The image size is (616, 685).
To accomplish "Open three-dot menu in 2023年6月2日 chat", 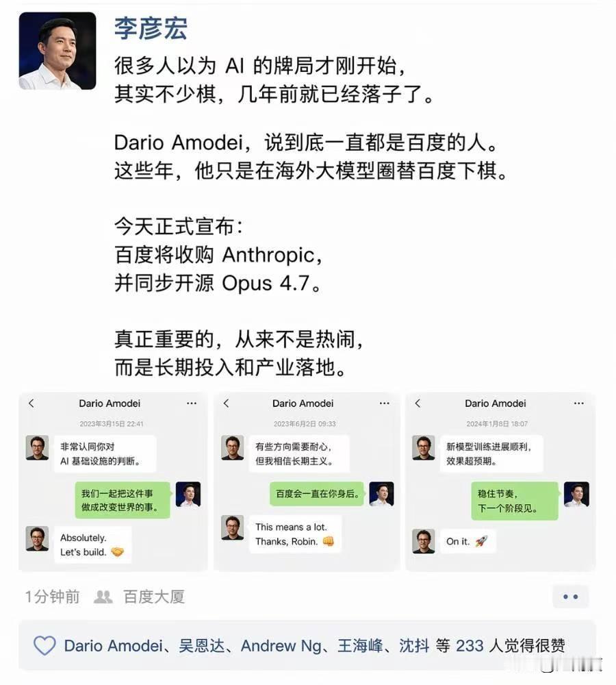I will point(385,403).
